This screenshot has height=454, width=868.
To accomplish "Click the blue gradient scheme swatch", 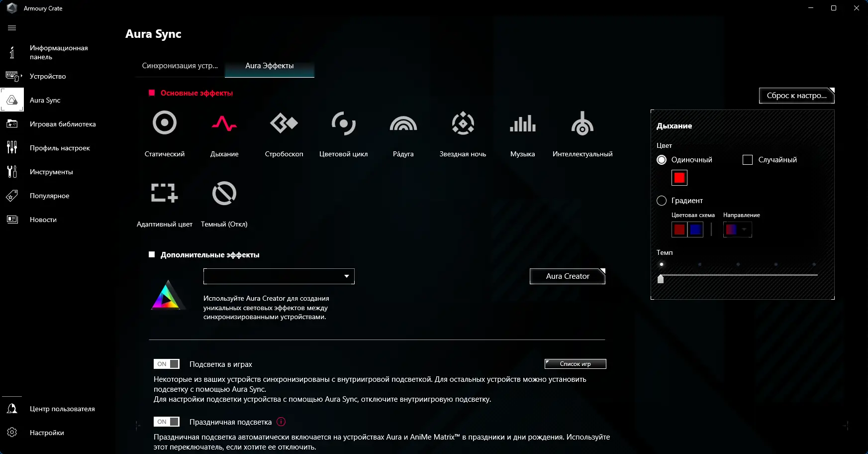I will pos(695,229).
